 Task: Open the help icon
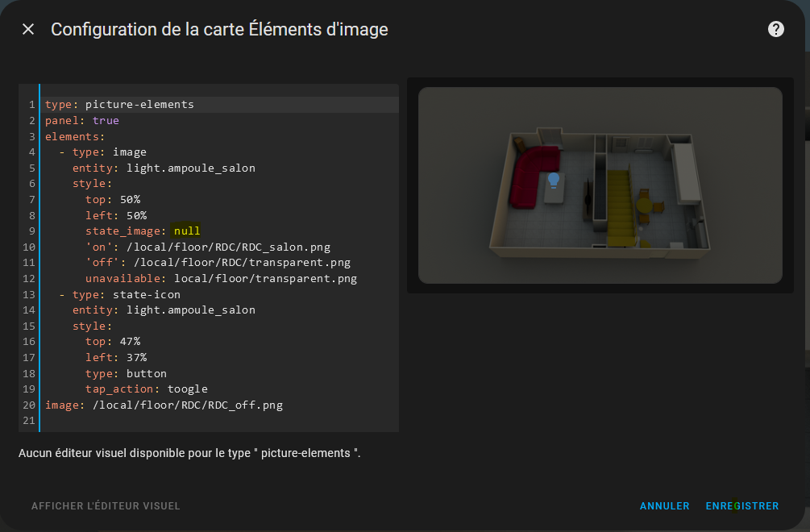click(776, 30)
